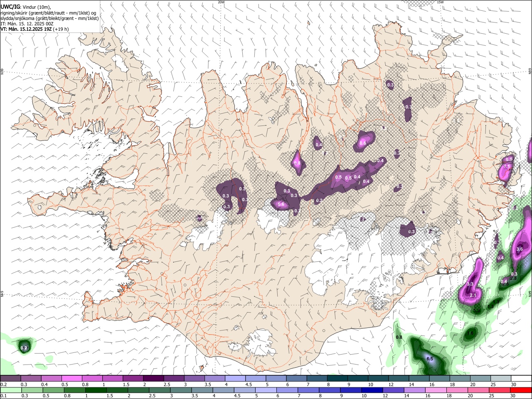Click the 'rigning/skúrir' legend description line
The width and height of the screenshot is (532, 399).
(48, 13)
